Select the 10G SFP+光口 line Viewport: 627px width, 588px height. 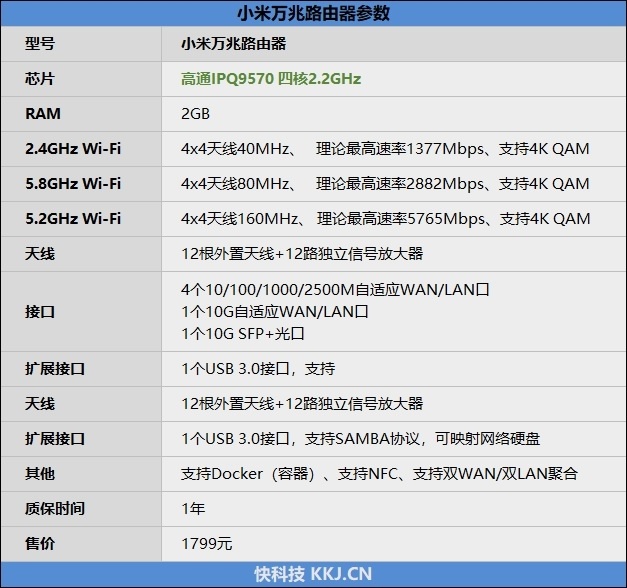242,333
